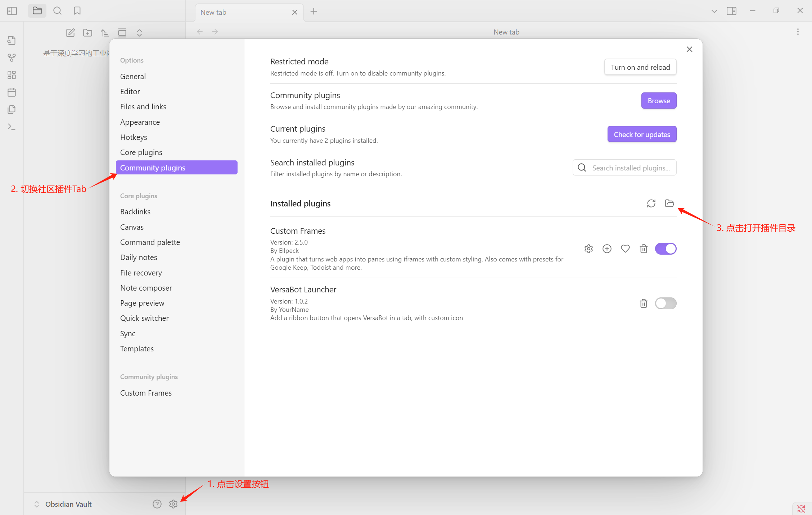
Task: Open graph view from ribbon
Action: click(12, 58)
